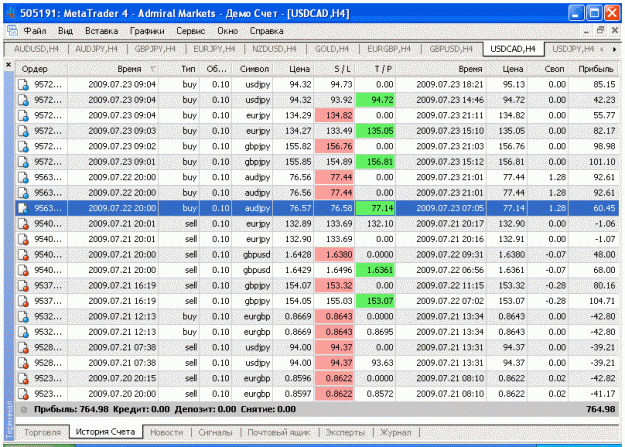Screen dimensions: 625x447
Task: Click buy order icon for usdjpy profit 42.23
Action: pos(24,100)
